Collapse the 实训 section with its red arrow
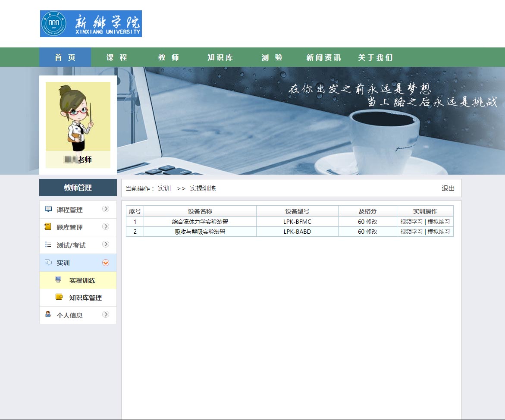Viewport: 505px width, 420px height. tap(106, 263)
